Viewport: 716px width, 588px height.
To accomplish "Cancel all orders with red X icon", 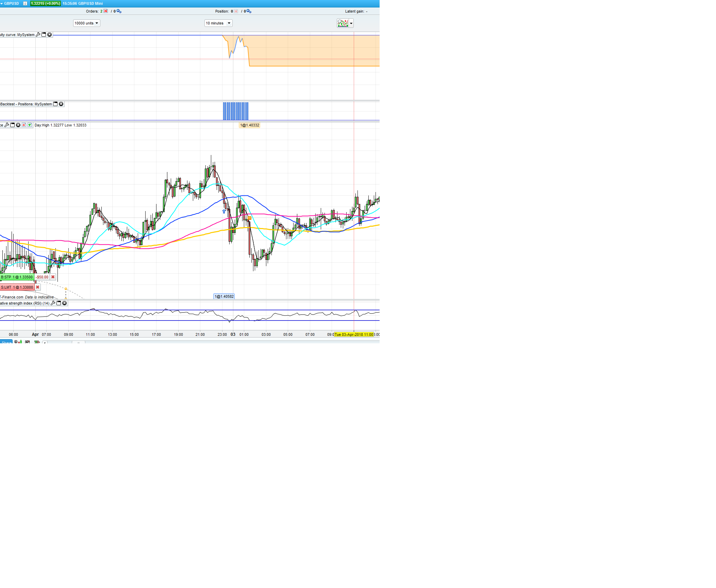I will click(106, 11).
